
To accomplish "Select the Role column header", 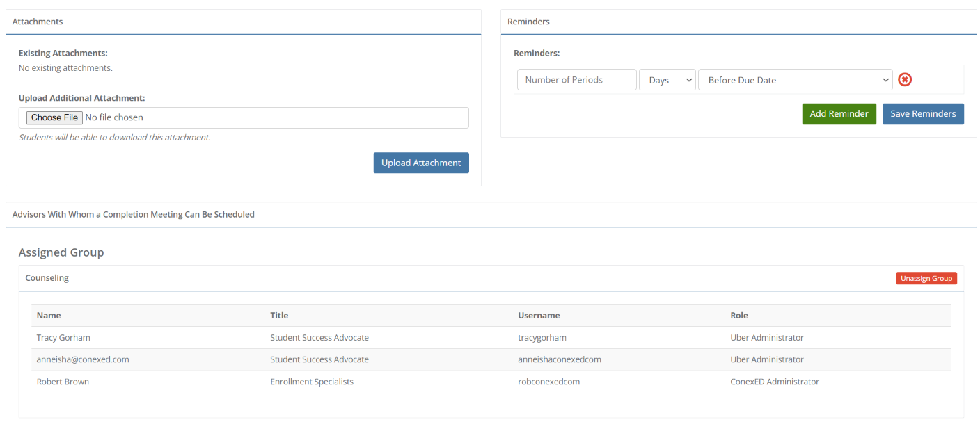I will 739,316.
